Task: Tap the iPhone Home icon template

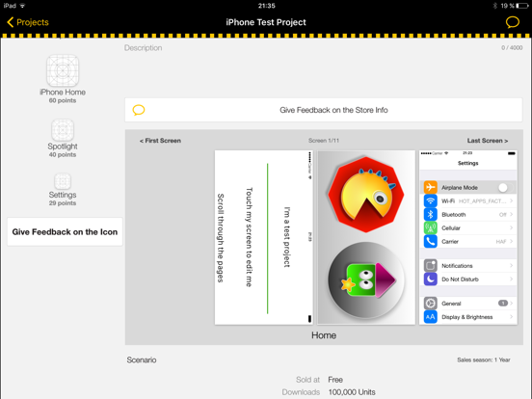Action: click(63, 71)
